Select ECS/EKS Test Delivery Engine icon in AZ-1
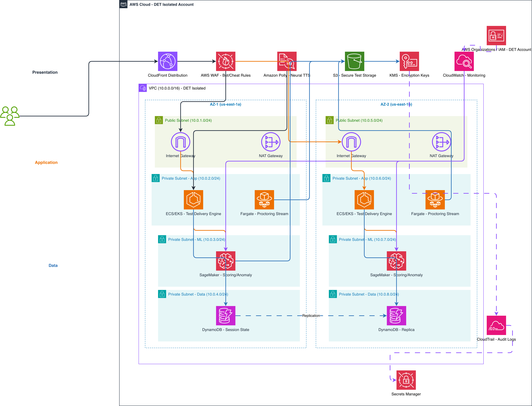 [193, 200]
